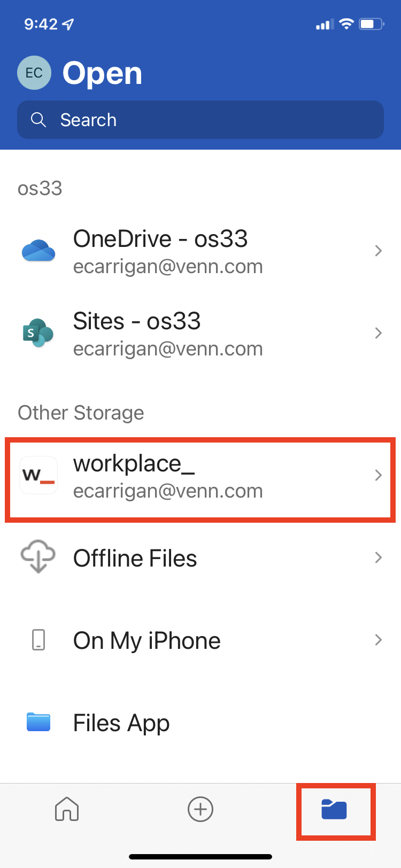This screenshot has height=868, width=401.
Task: Tap the blue Files App folder icon
Action: click(38, 722)
